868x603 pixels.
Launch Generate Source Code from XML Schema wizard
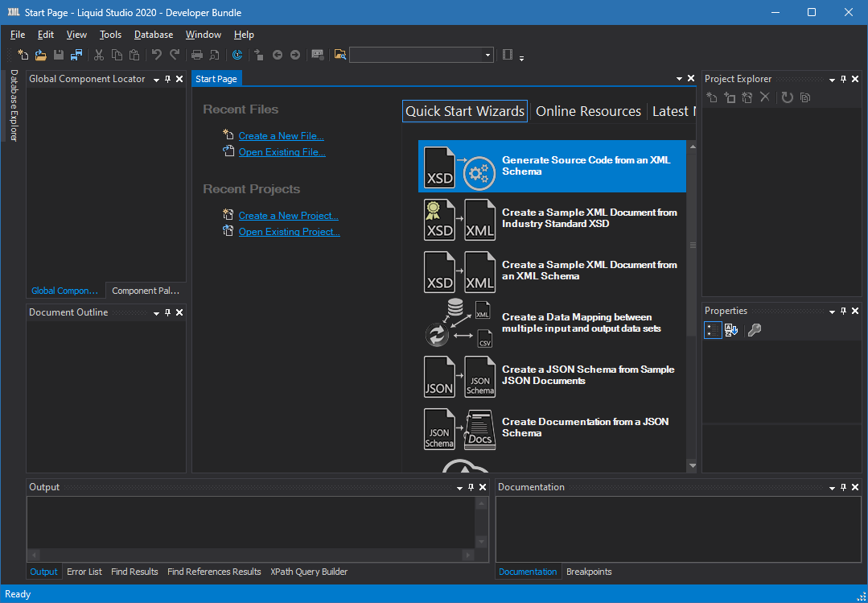pos(552,167)
